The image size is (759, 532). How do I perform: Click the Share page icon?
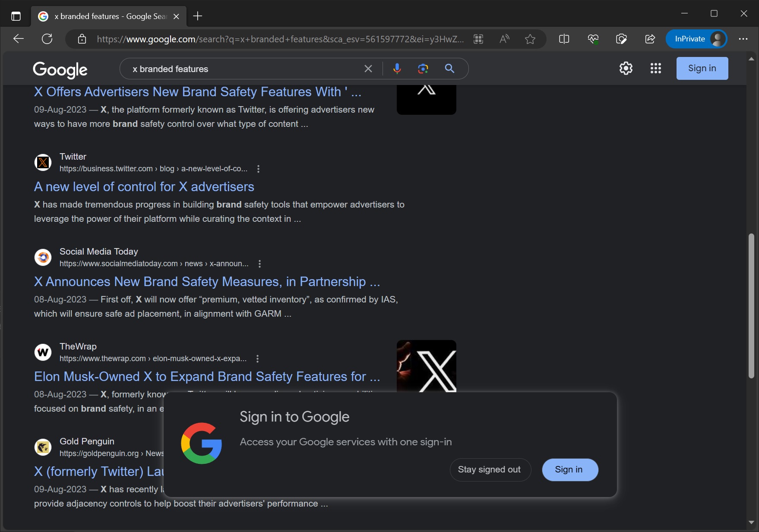tap(650, 39)
